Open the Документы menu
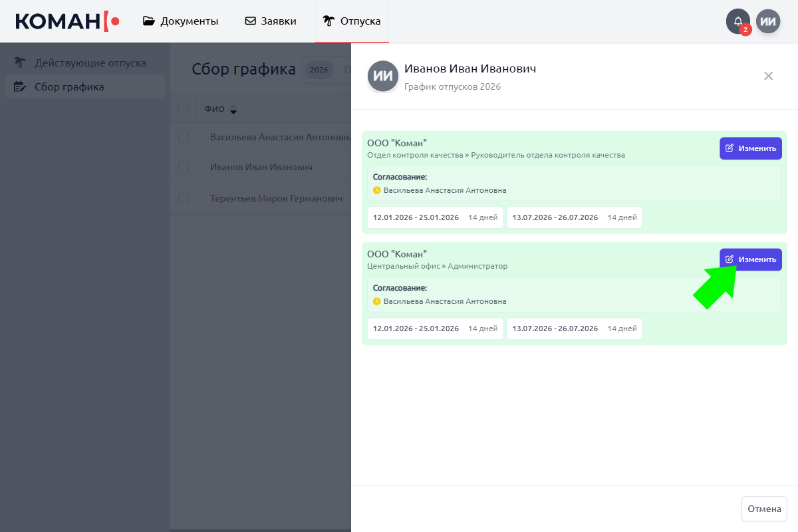This screenshot has height=532, width=798. (181, 21)
